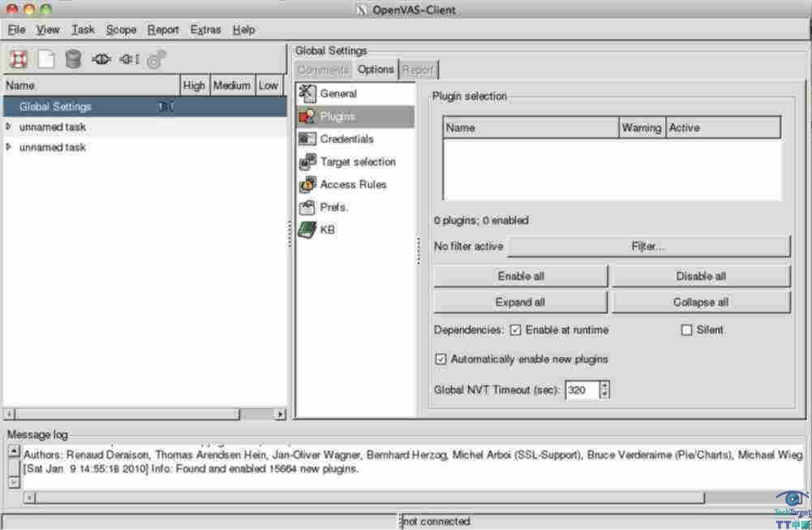Click the Message log scroll down arrow

14,482
